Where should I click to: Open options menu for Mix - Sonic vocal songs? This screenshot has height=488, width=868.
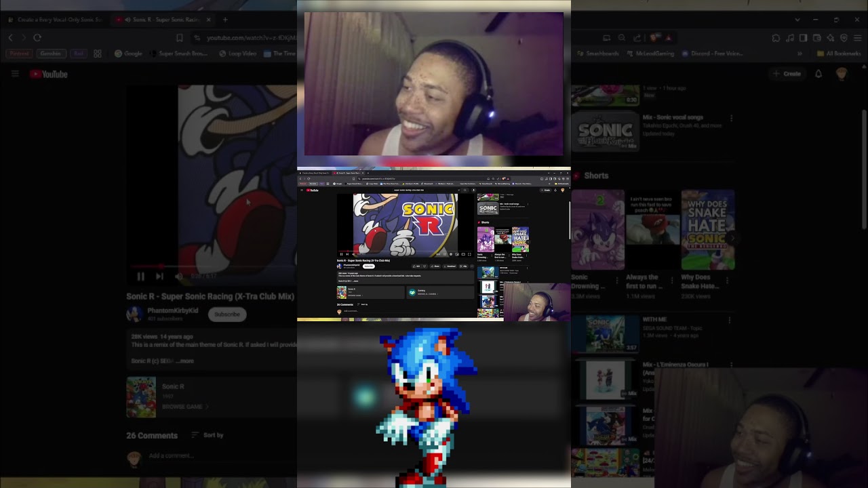pos(731,118)
